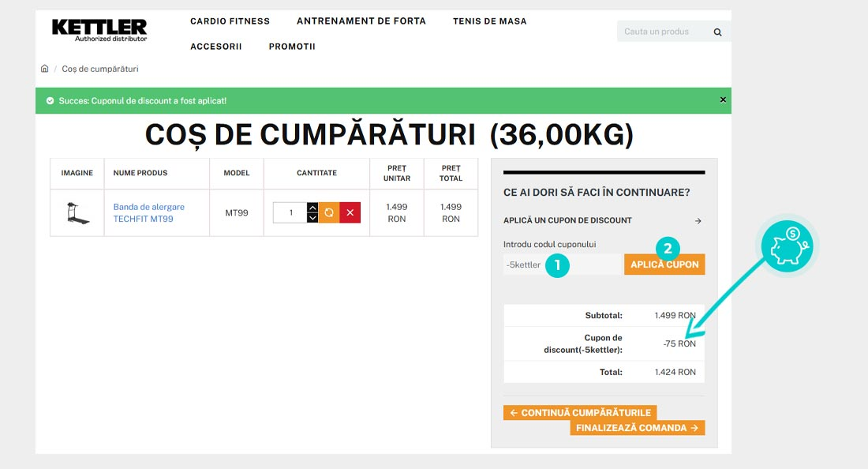Screen dimensions: 868x469
Task: Click the orange refresh quantity button
Action: [329, 212]
